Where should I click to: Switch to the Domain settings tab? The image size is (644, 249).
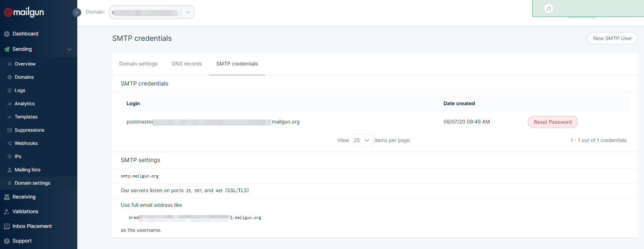[x=138, y=64]
